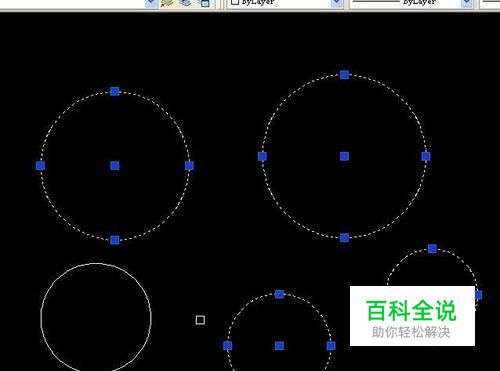Click top grip of lower-right dashed circle
Image resolution: width=500 pixels, height=371 pixels.
[x=432, y=249]
